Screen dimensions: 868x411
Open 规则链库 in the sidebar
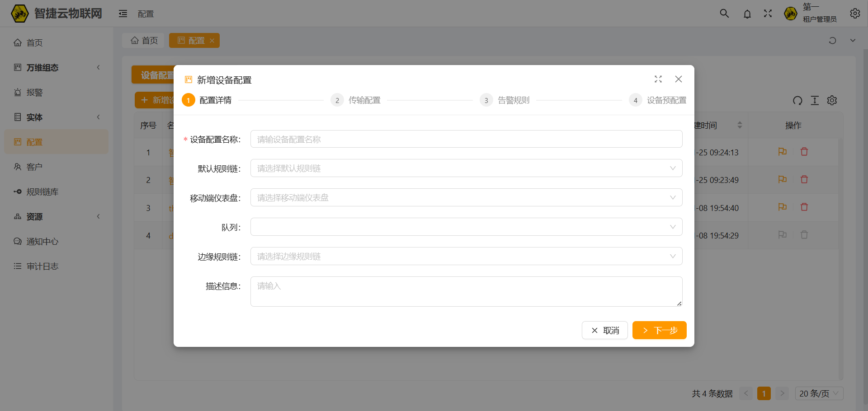pyautogui.click(x=57, y=191)
